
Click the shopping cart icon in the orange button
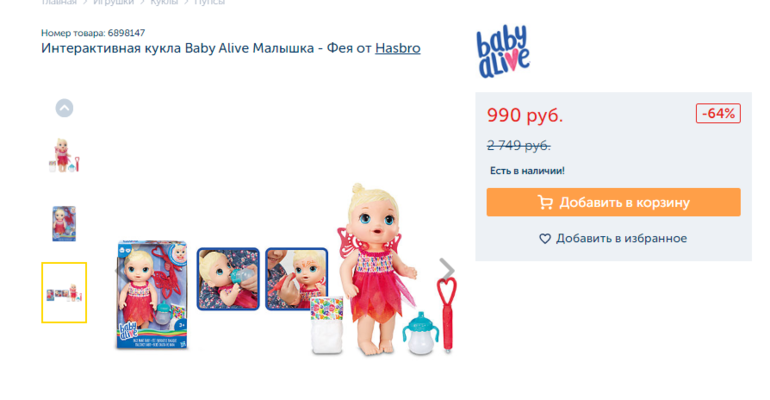[x=545, y=202]
